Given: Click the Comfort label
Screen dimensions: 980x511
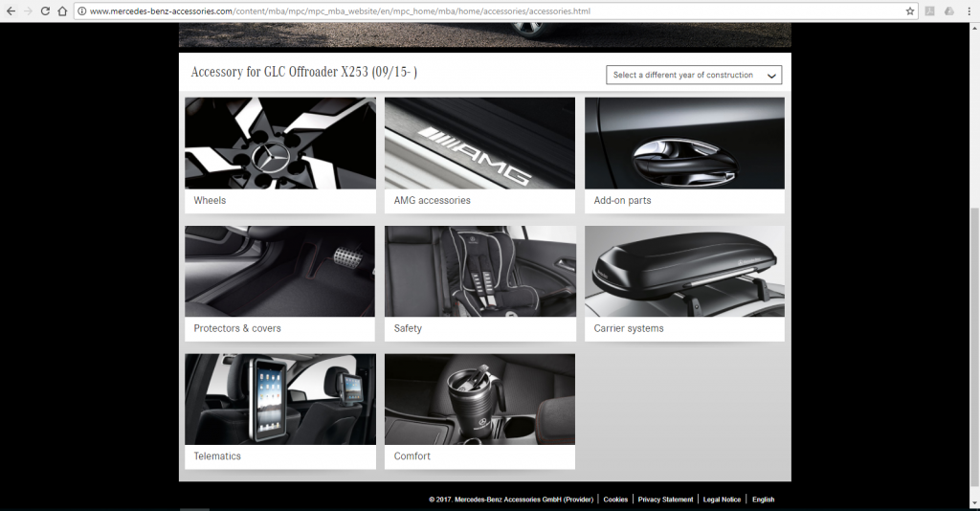Looking at the screenshot, I should [x=412, y=456].
